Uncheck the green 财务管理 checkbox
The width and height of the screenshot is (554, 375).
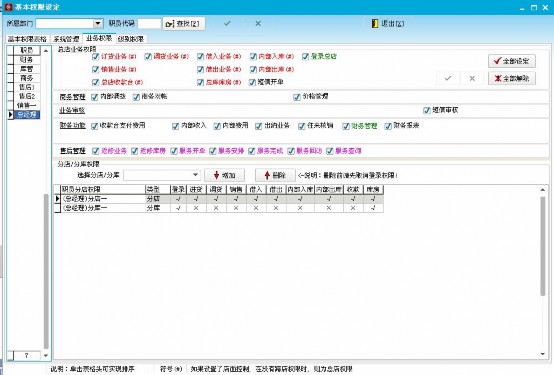pos(346,126)
